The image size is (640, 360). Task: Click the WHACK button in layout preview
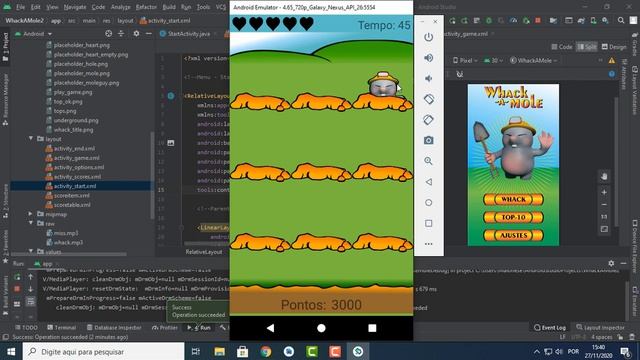[x=513, y=199]
